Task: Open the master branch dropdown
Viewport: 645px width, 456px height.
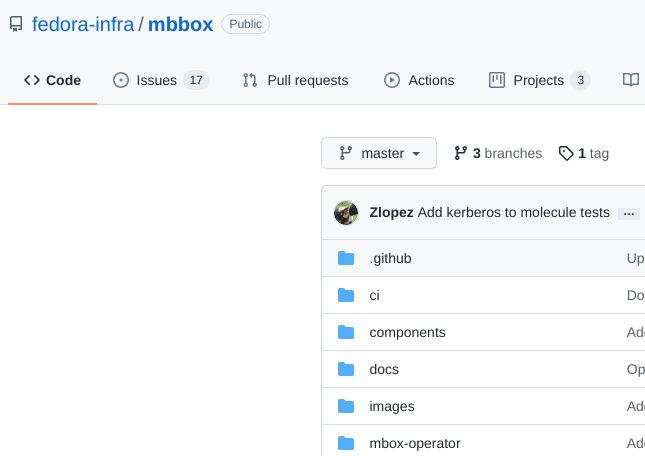Action: (x=379, y=153)
